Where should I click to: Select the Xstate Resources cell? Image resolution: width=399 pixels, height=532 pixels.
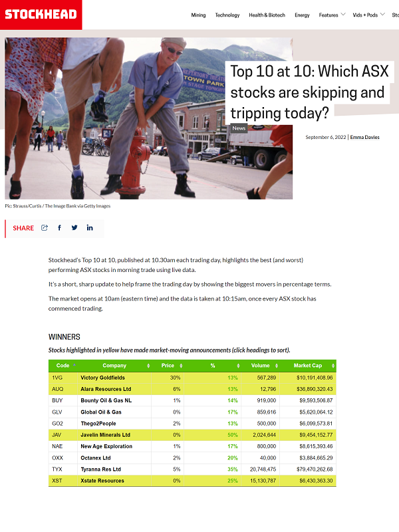pos(114,481)
